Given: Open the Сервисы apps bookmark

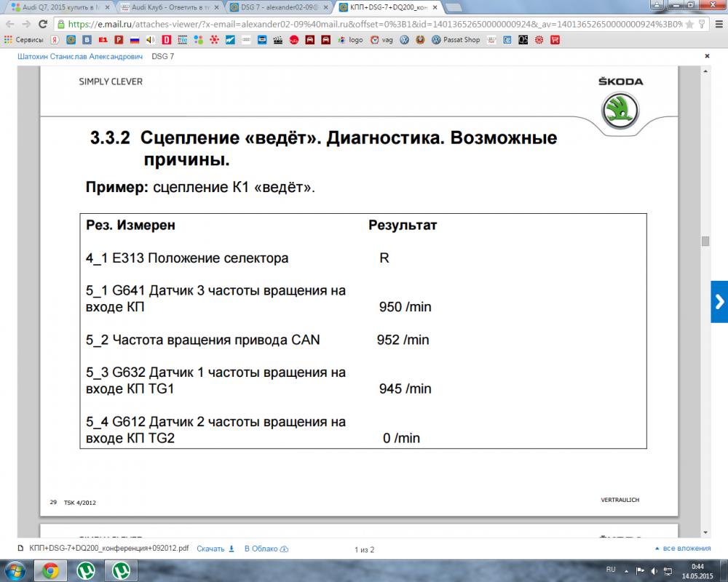Looking at the screenshot, I should click(x=24, y=40).
